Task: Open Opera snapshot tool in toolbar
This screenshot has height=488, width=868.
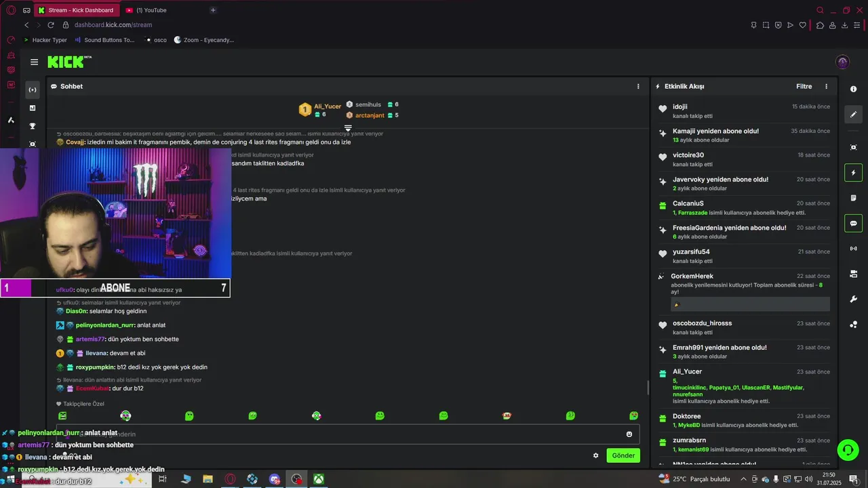Action: 766,25
